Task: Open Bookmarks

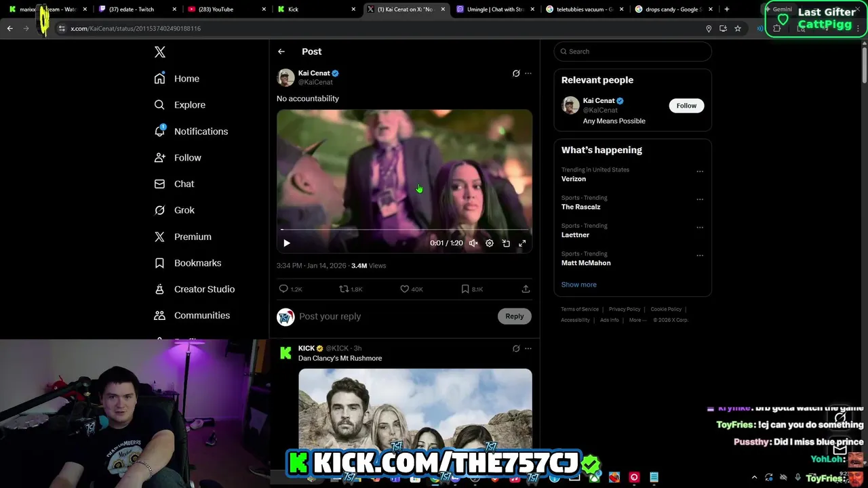Action: click(x=188, y=263)
